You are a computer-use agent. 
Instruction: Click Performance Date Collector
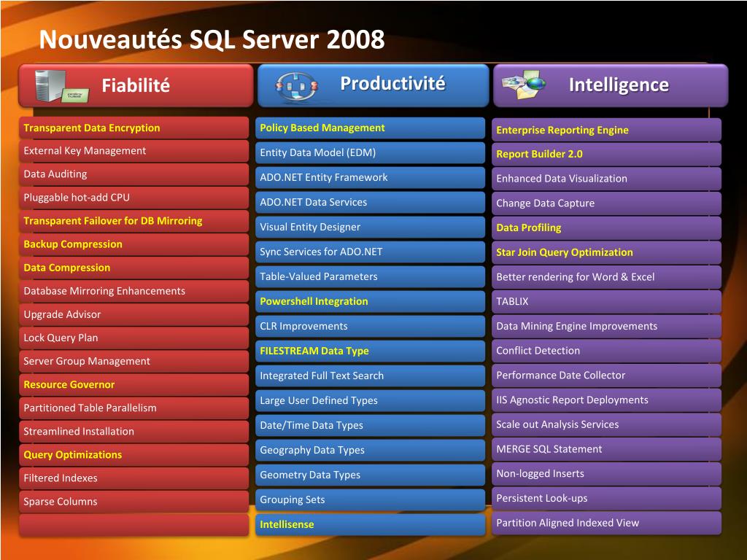606,376
